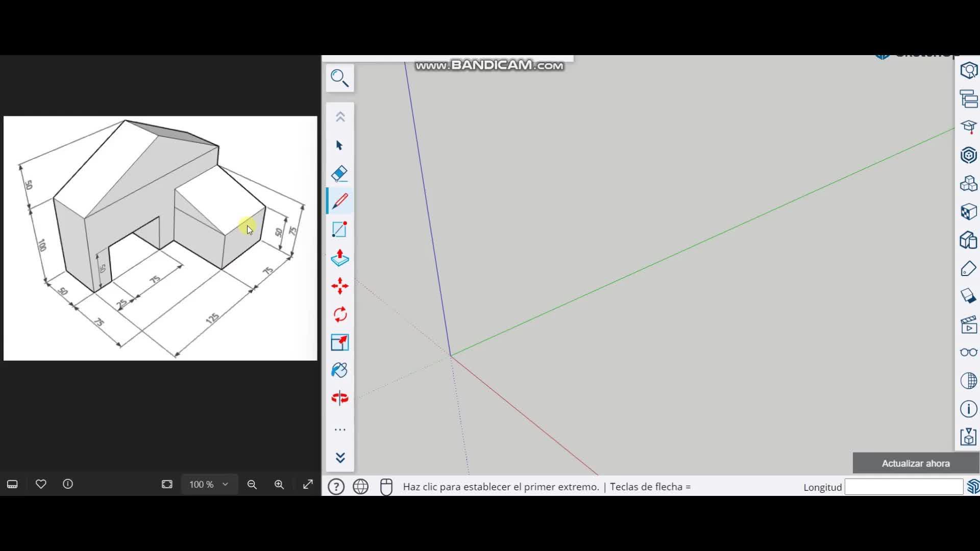Choose the Select arrow tool

point(339,145)
